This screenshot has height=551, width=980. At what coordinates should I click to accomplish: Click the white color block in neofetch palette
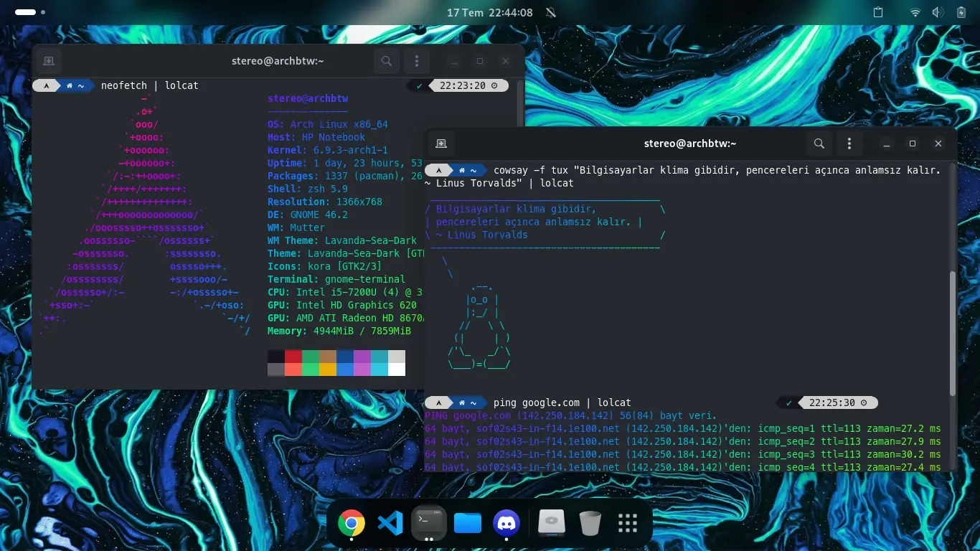click(x=397, y=369)
